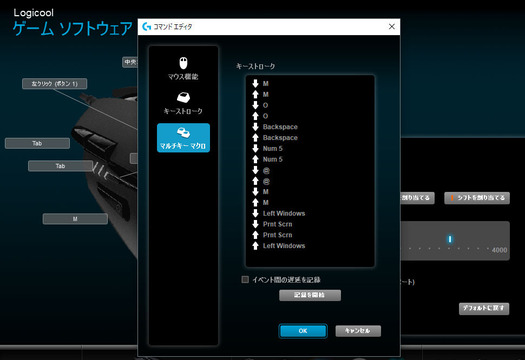Close the コマンド エディタ dialog

point(391,26)
